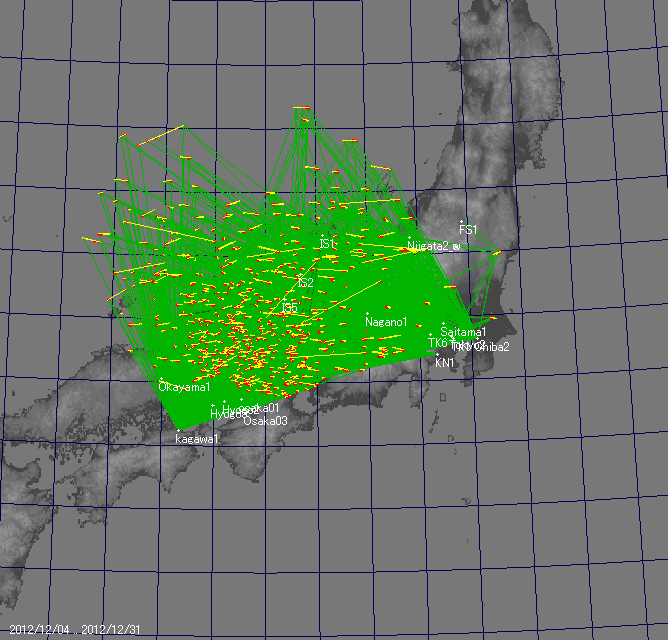The width and height of the screenshot is (668, 640).
Task: Click the station marker above Niigata2_w
Action: click(409, 237)
